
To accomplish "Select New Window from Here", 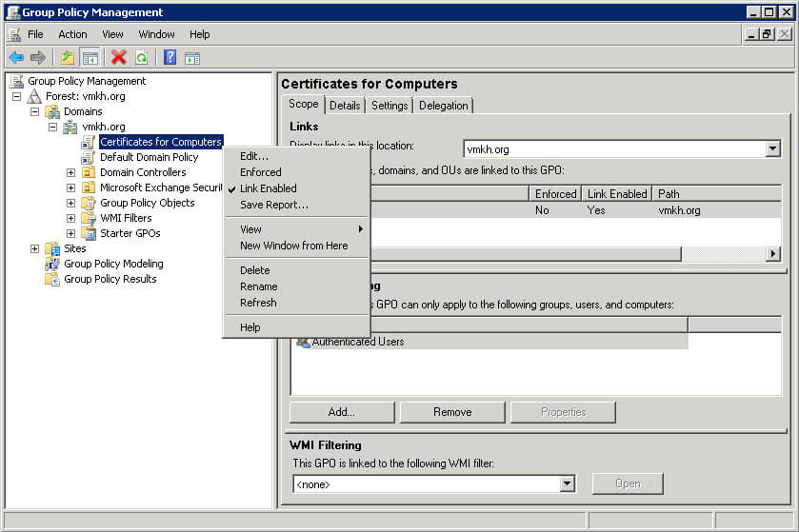I will click(294, 246).
